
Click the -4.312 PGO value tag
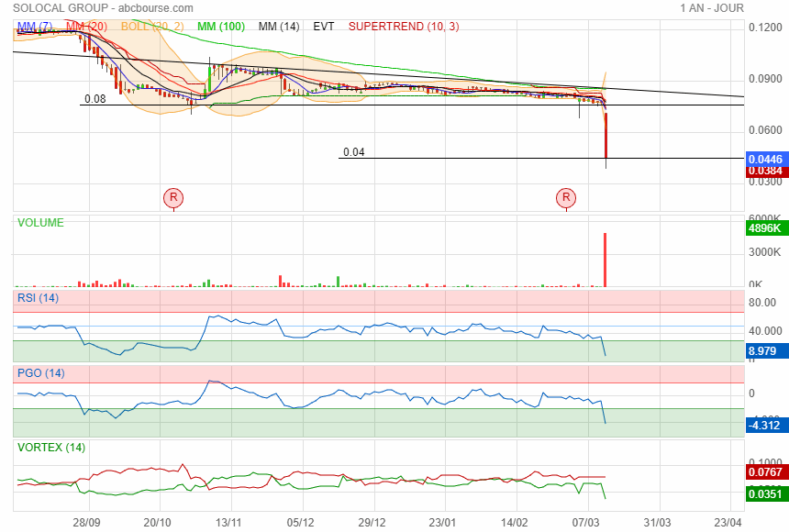tap(767, 426)
